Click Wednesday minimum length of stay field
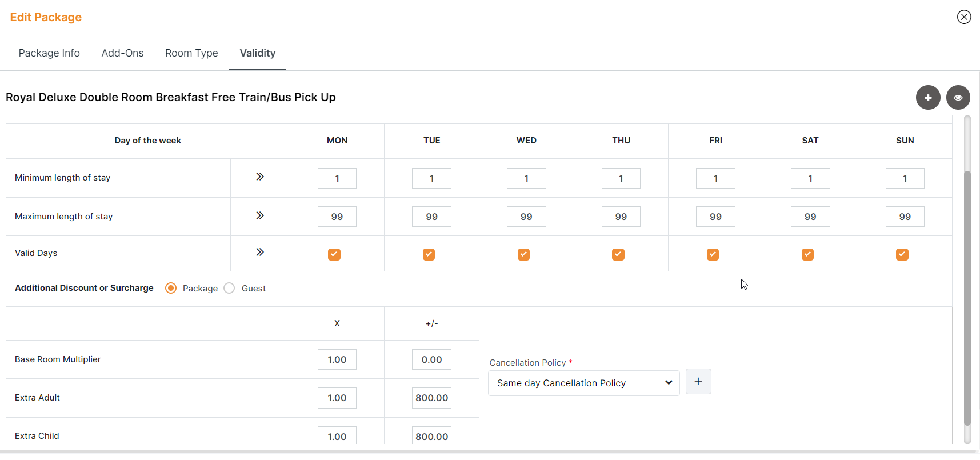980x460 pixels. (526, 178)
